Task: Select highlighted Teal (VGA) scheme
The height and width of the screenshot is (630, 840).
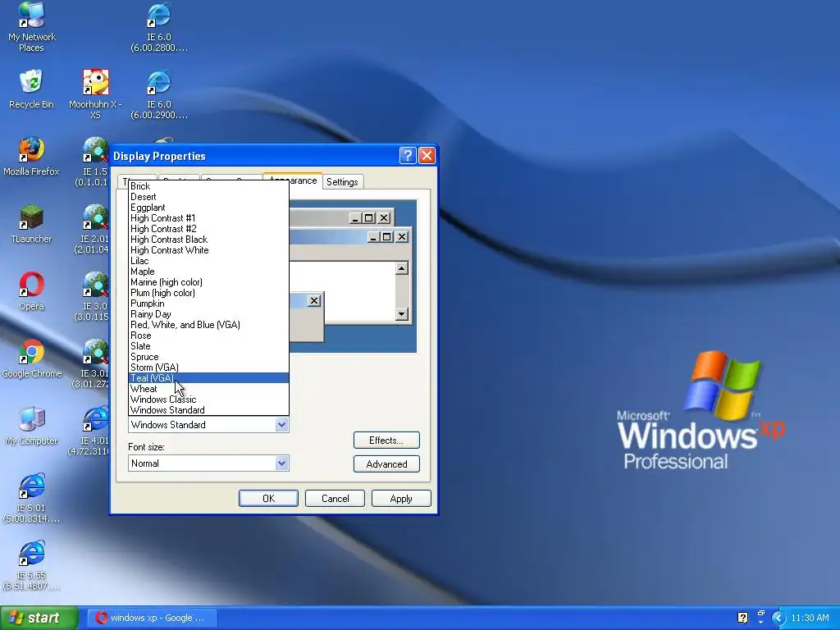Action: pyautogui.click(x=209, y=378)
